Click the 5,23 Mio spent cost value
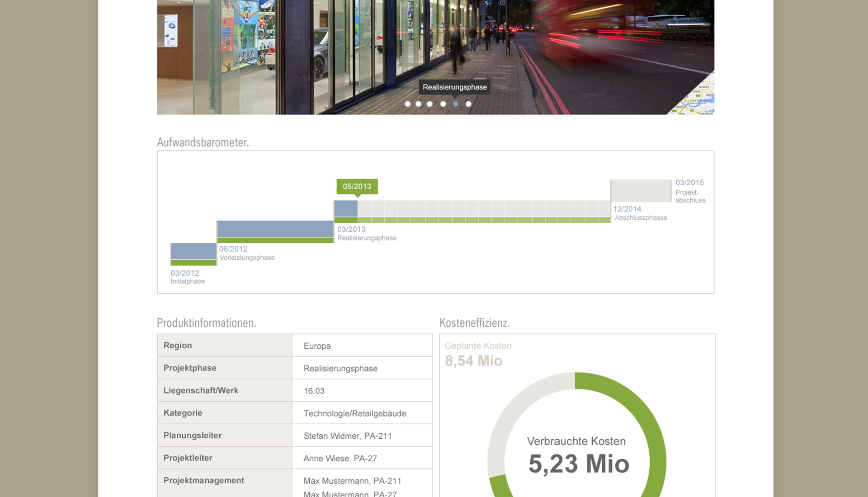The image size is (868, 497). (x=579, y=464)
